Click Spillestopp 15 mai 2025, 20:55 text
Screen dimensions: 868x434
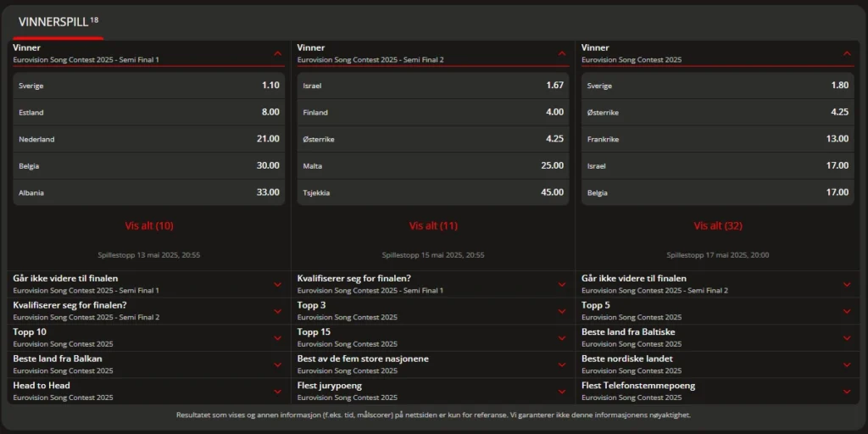pos(433,255)
